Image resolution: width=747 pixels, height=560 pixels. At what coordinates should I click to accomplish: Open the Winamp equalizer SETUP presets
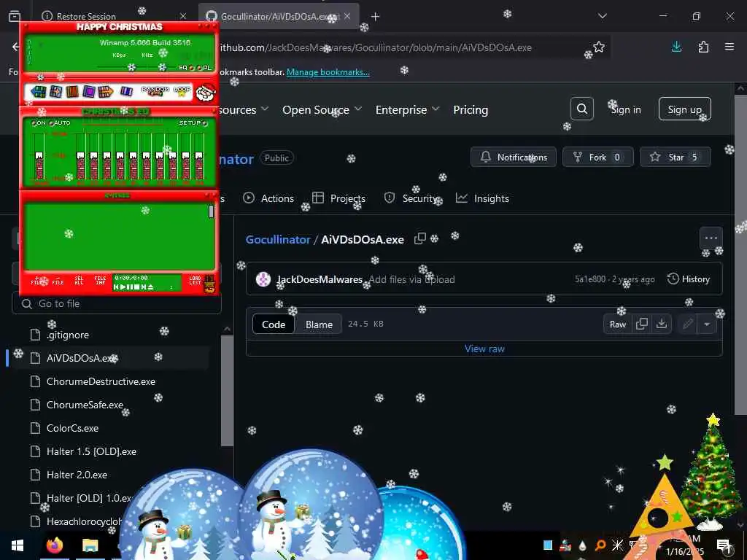click(193, 122)
